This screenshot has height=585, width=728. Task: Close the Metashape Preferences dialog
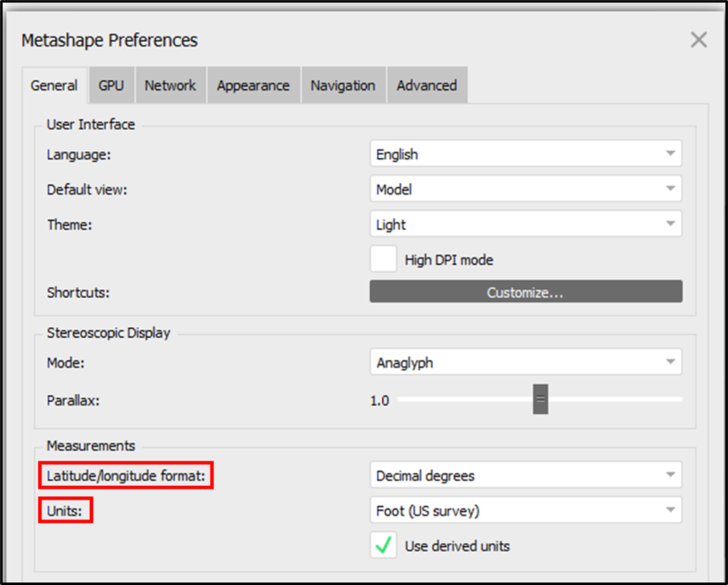click(x=699, y=40)
